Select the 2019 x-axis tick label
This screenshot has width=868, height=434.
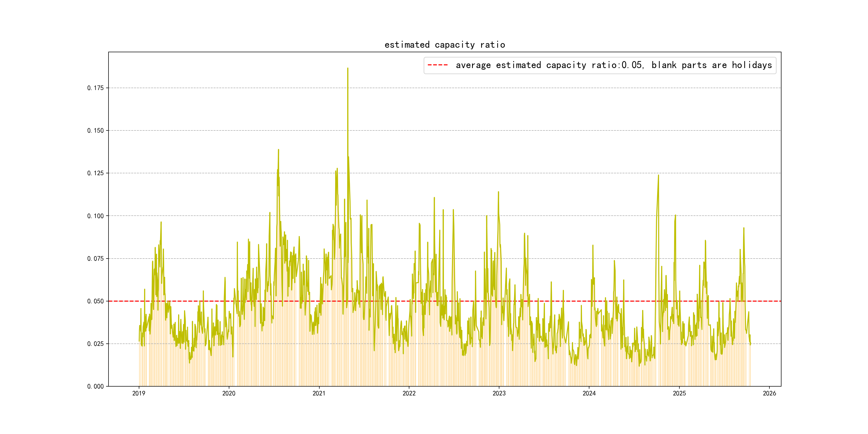[x=139, y=393]
